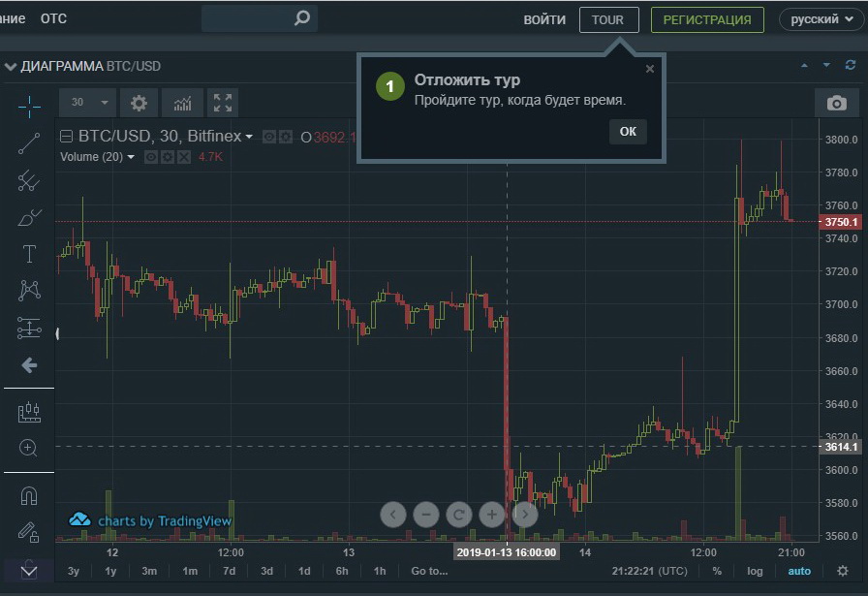Hide BTC/USD series with eye icon
868x596 pixels.
point(269,137)
